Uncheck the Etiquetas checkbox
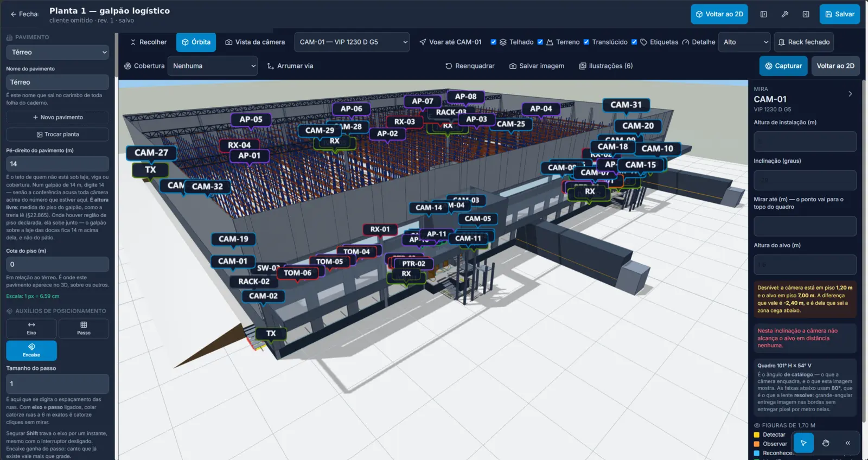This screenshot has width=868, height=460. [x=634, y=42]
